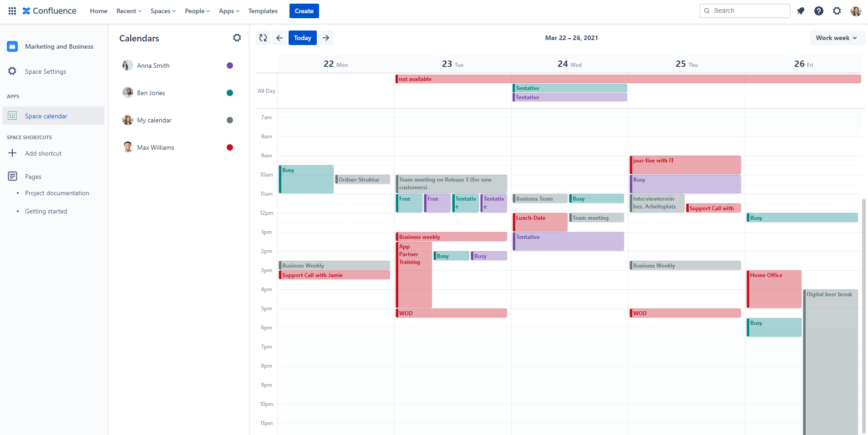The height and width of the screenshot is (435, 868).
Task: Open Confluence settings gear in top bar
Action: tap(837, 11)
